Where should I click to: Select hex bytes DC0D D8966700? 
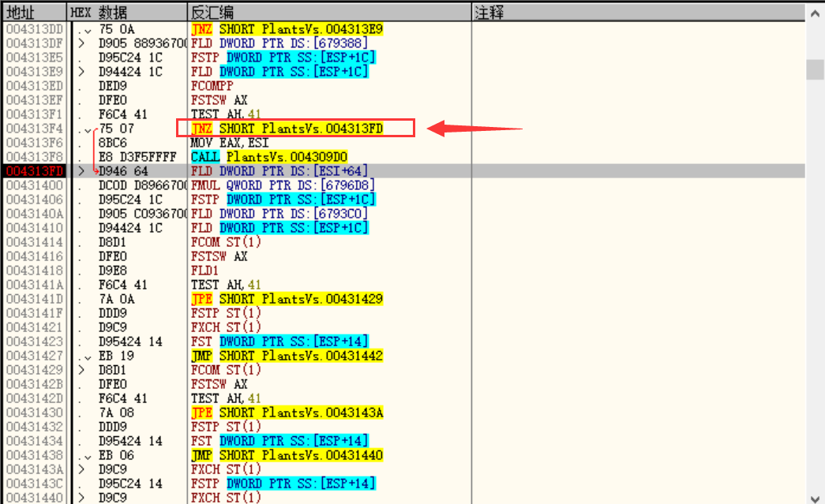[143, 185]
